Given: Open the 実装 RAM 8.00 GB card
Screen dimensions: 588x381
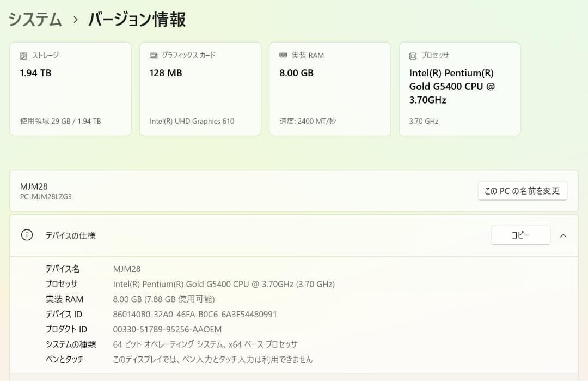Looking at the screenshot, I should [x=330, y=89].
